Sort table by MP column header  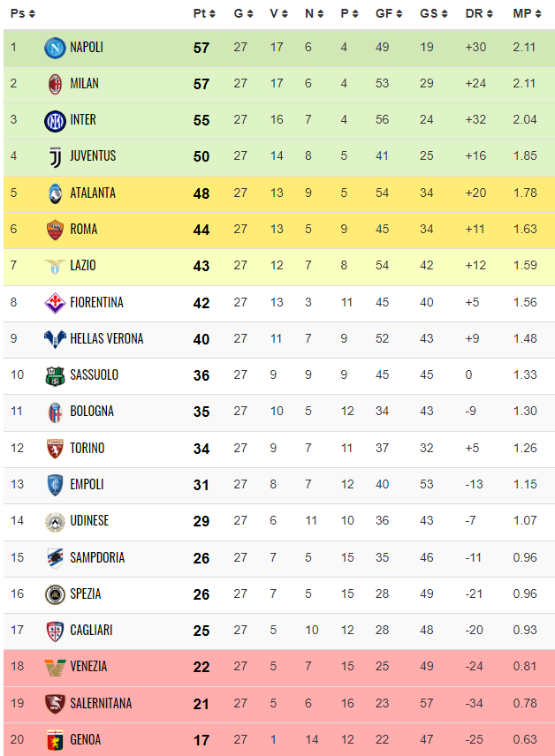coord(527,13)
